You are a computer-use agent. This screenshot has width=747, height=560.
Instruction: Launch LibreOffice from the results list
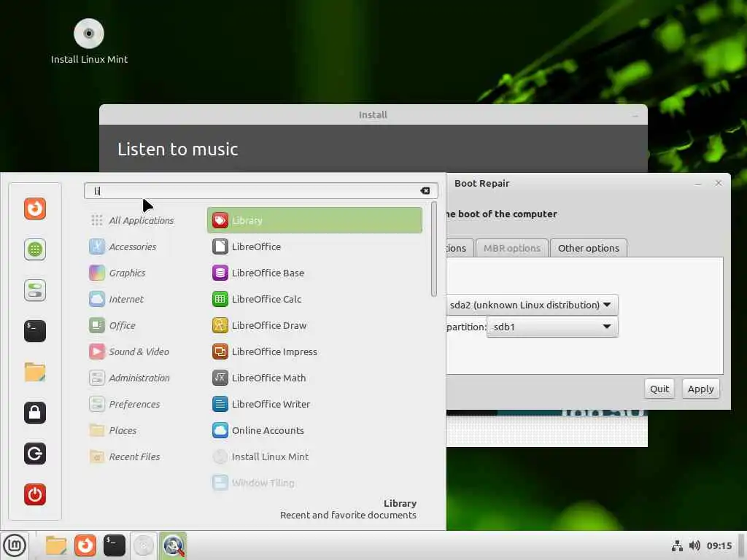click(x=314, y=246)
